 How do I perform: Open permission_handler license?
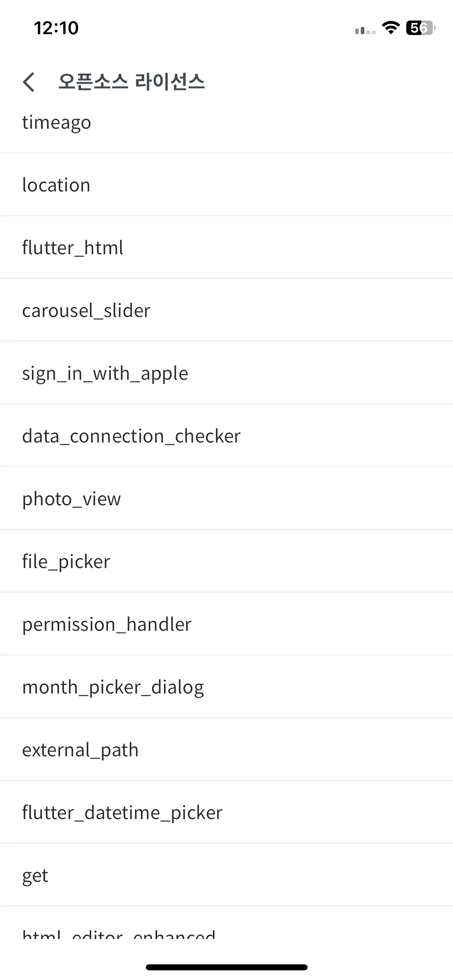(x=226, y=624)
